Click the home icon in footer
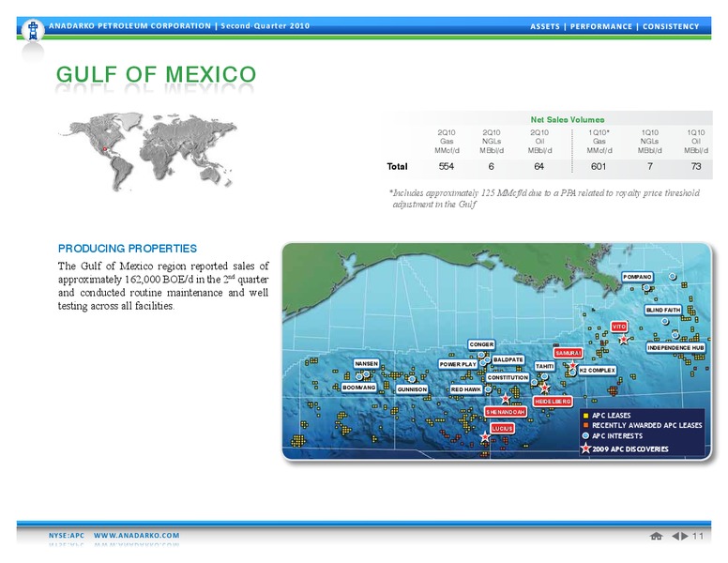Viewport: 728px width, 563px height. (x=656, y=536)
